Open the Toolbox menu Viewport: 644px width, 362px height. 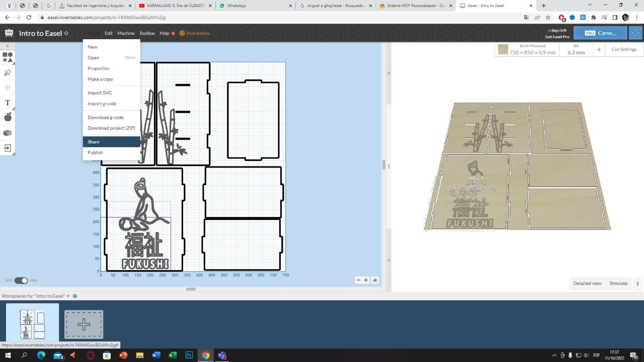(x=147, y=33)
